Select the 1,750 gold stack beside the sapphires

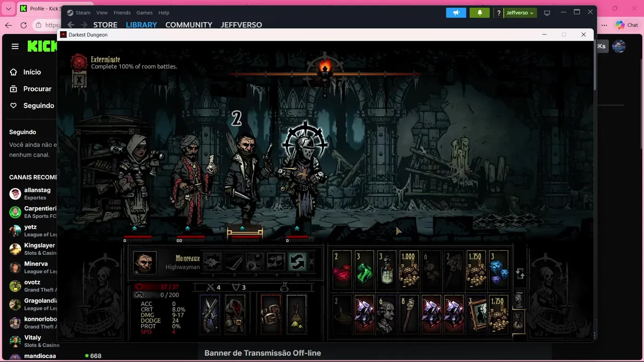pyautogui.click(x=476, y=270)
